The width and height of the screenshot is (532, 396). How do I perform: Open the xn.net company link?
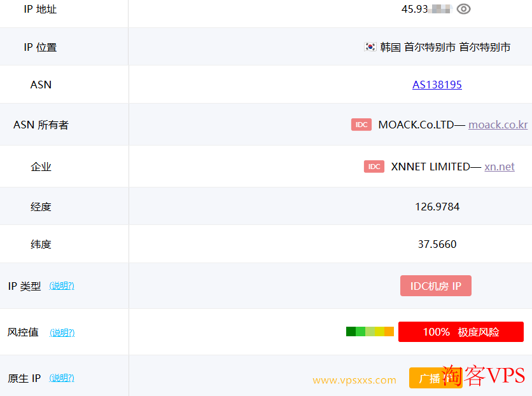(x=499, y=167)
